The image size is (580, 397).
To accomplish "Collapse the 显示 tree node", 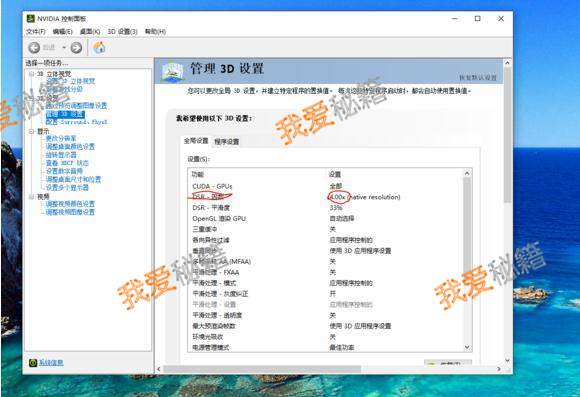I will (x=31, y=131).
